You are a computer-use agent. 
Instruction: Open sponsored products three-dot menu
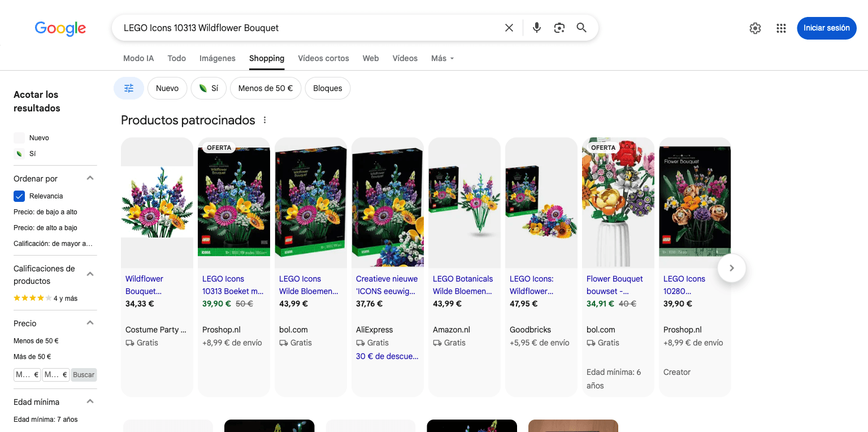[x=265, y=120]
